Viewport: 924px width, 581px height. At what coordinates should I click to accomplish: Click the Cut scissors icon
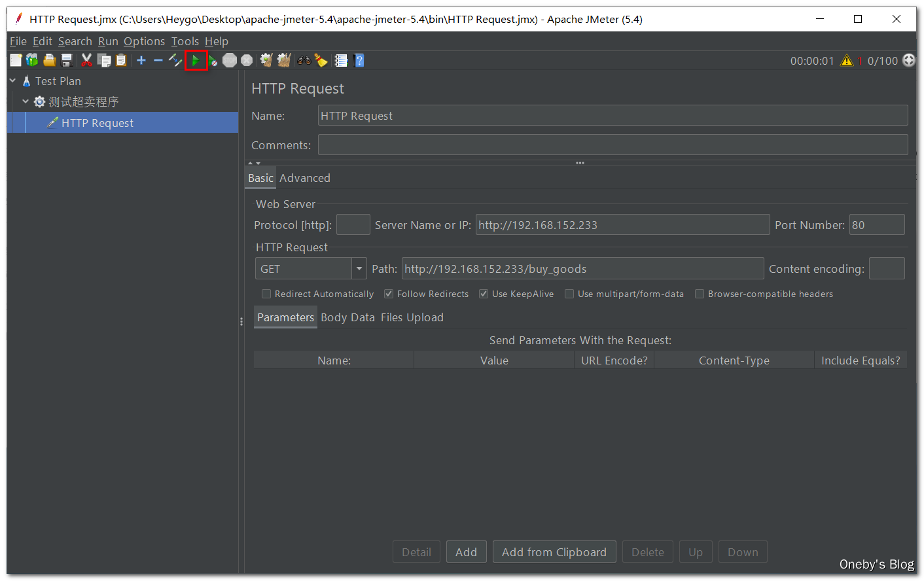(86, 60)
